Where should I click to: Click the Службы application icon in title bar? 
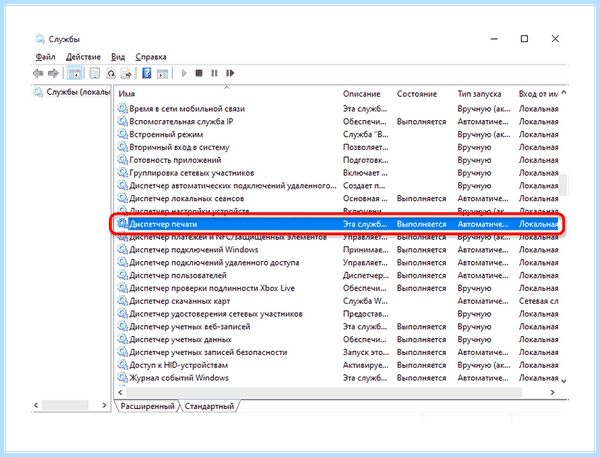(x=40, y=39)
